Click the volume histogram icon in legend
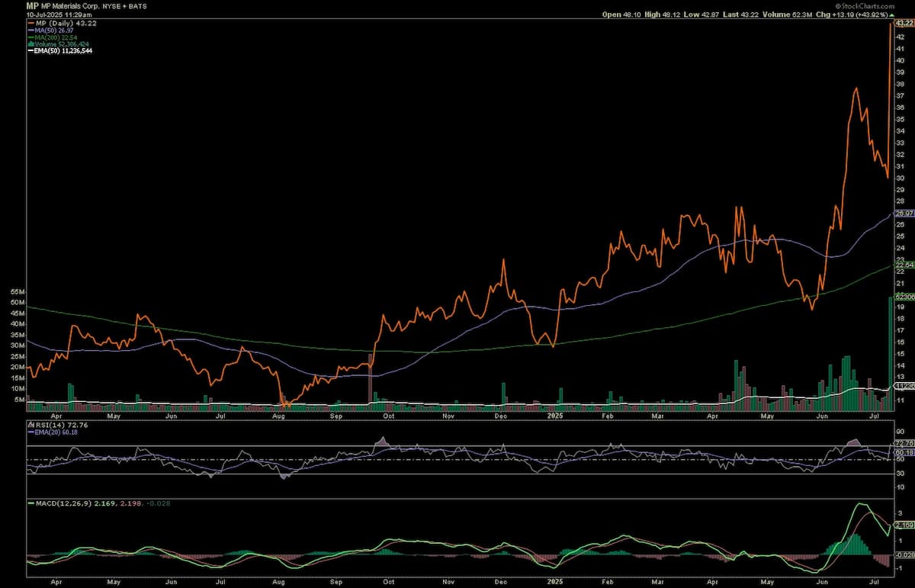Screen dimensions: 915x588 tap(30, 43)
